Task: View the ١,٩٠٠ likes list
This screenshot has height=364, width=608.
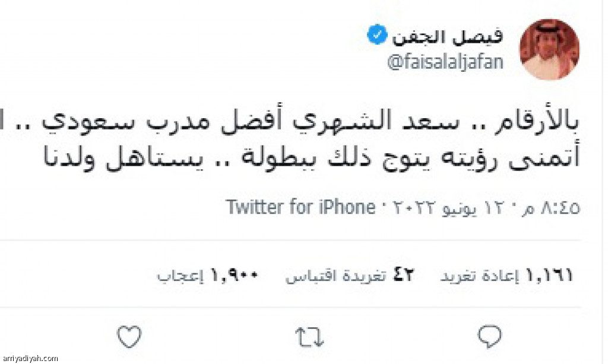Action: (x=207, y=276)
